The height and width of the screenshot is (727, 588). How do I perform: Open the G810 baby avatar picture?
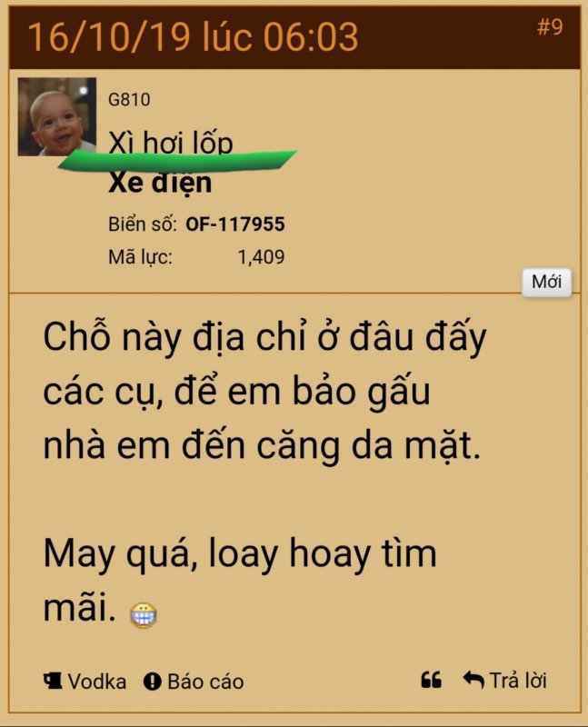point(57,117)
